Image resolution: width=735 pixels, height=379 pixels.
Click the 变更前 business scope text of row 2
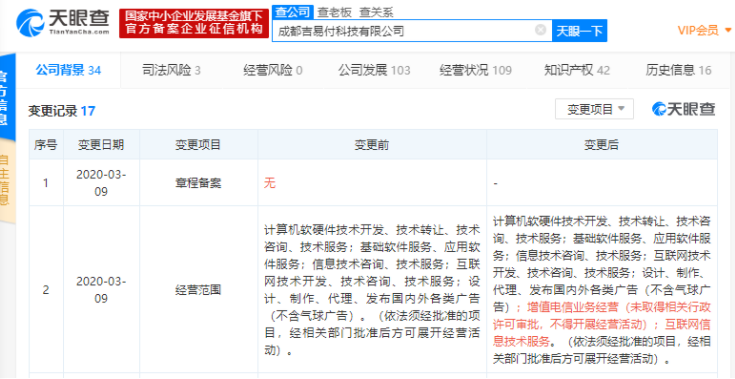(x=372, y=290)
